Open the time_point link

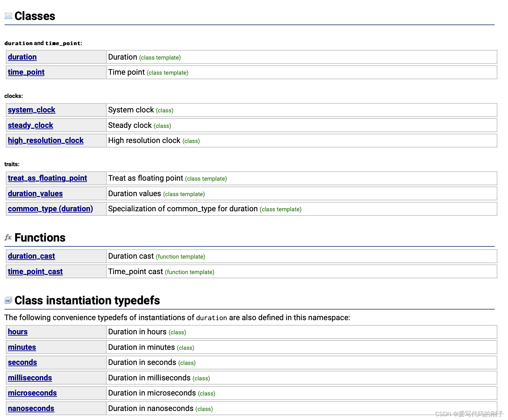(26, 72)
